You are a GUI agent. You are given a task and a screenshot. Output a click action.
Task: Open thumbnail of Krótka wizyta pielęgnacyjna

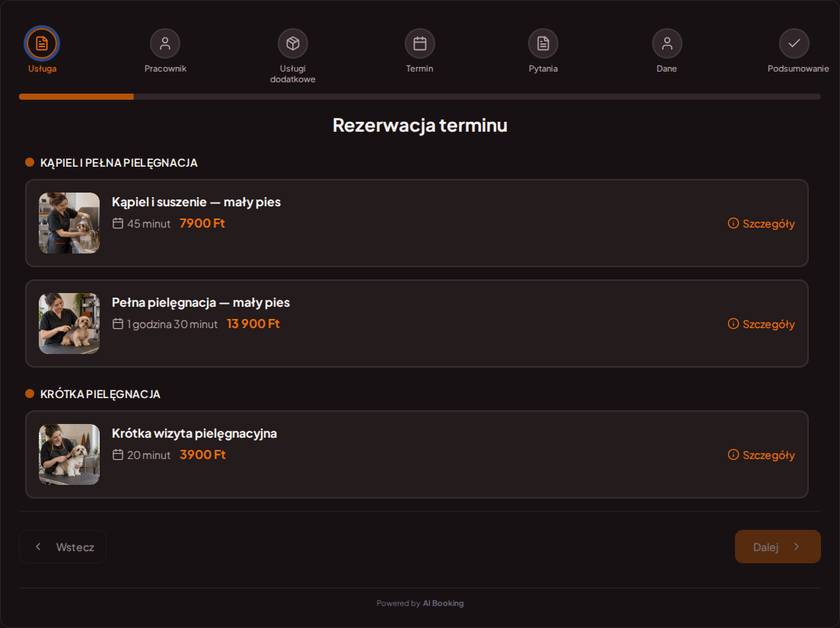(x=69, y=454)
